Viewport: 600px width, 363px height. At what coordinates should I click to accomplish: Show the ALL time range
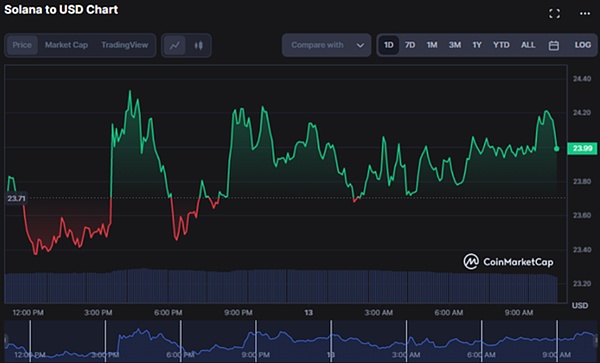[528, 45]
